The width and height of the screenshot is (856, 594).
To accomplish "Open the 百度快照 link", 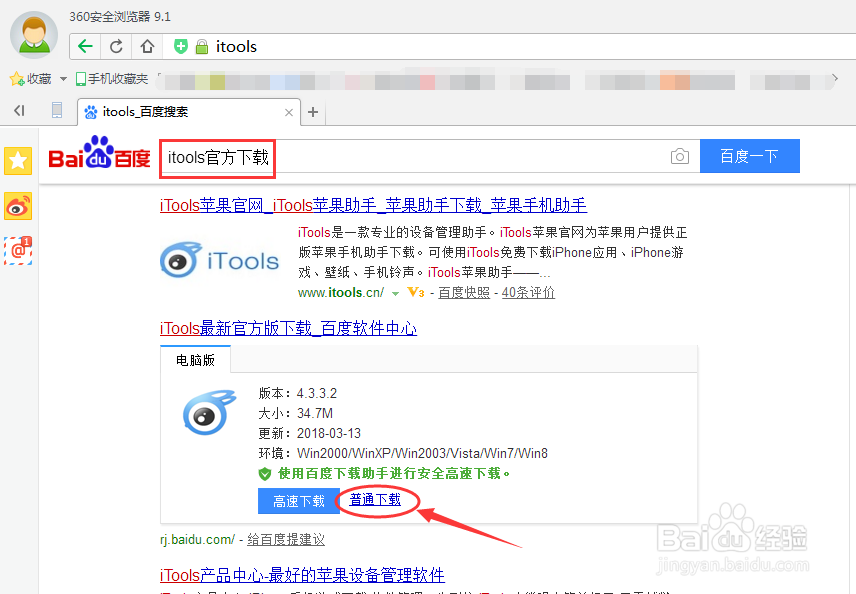I will click(x=464, y=293).
